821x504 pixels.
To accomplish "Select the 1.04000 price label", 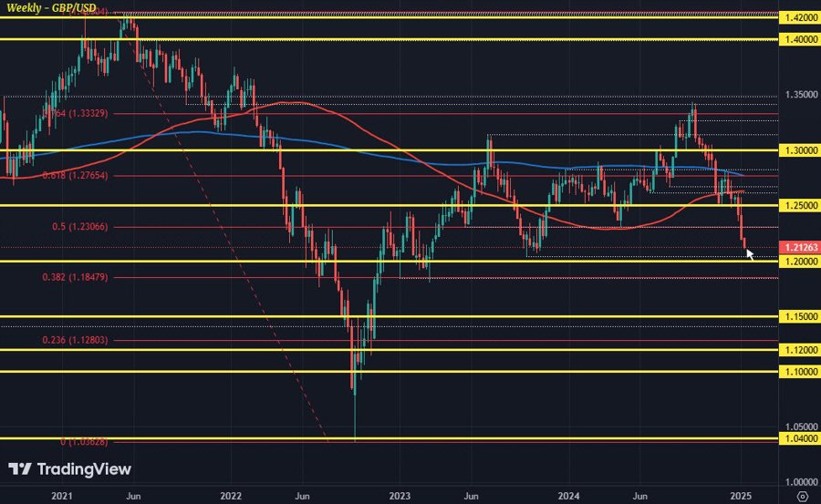I will tap(801, 438).
